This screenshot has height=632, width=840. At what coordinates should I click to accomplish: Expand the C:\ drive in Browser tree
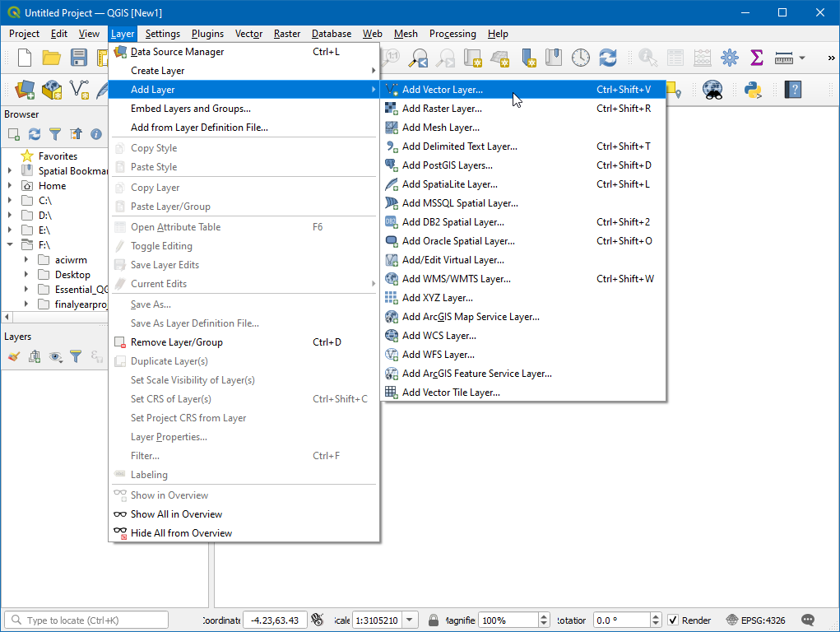(10, 201)
